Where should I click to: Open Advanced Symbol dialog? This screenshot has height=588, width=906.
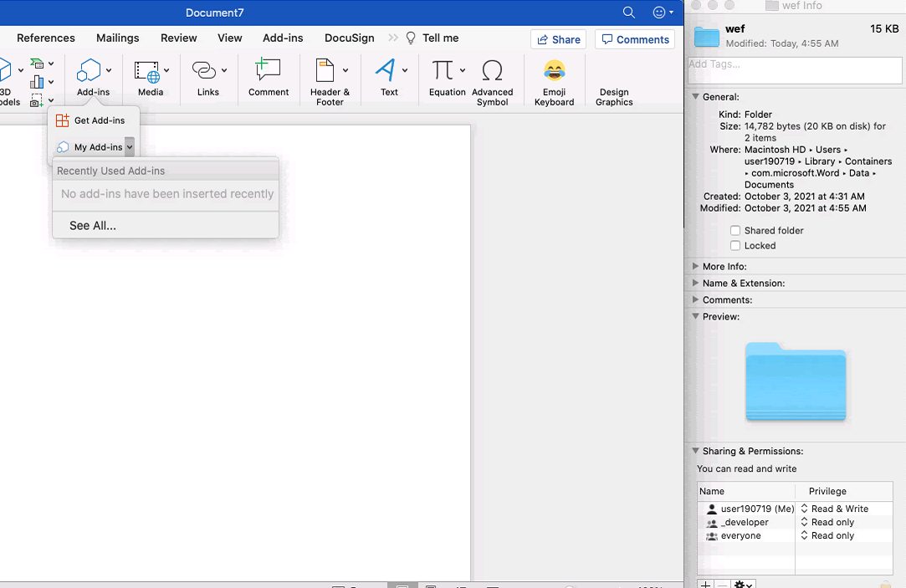(492, 79)
